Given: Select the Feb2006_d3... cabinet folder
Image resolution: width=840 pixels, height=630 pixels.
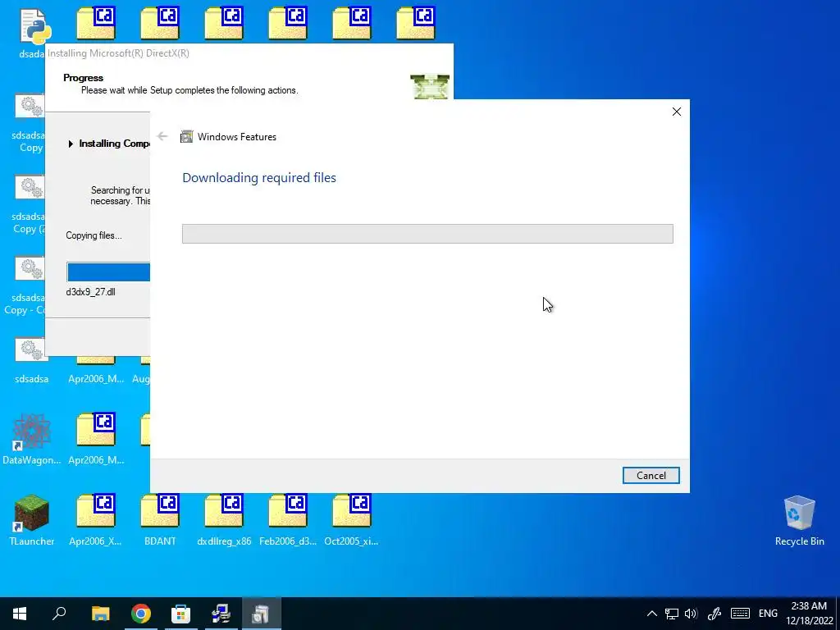Looking at the screenshot, I should pyautogui.click(x=288, y=519).
